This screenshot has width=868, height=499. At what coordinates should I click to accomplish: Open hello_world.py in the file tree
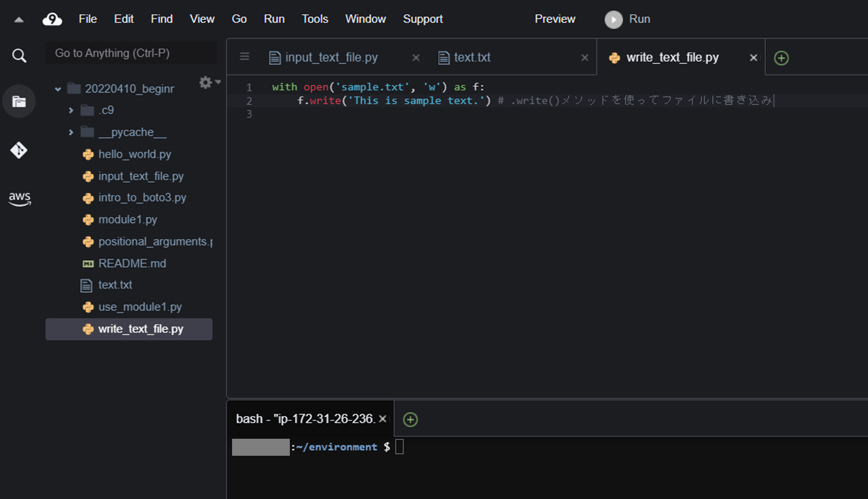tap(134, 155)
